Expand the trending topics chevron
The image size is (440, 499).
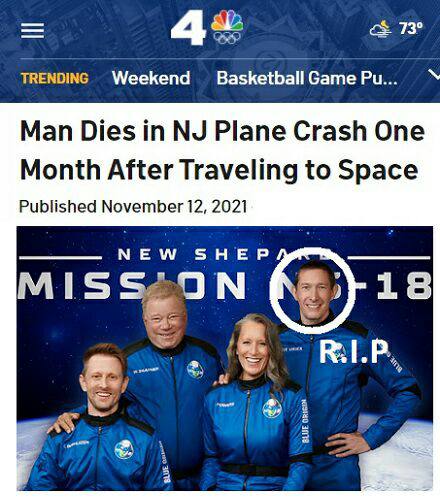434,75
